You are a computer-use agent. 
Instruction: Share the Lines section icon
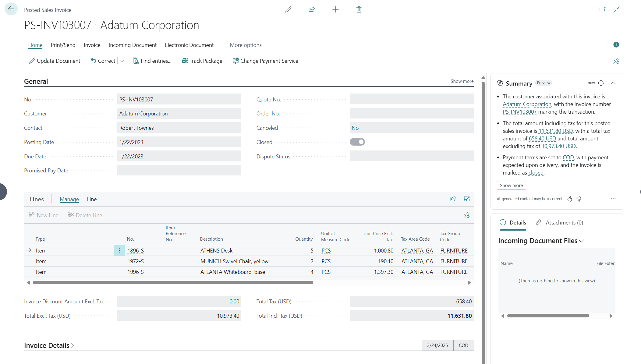click(x=453, y=199)
